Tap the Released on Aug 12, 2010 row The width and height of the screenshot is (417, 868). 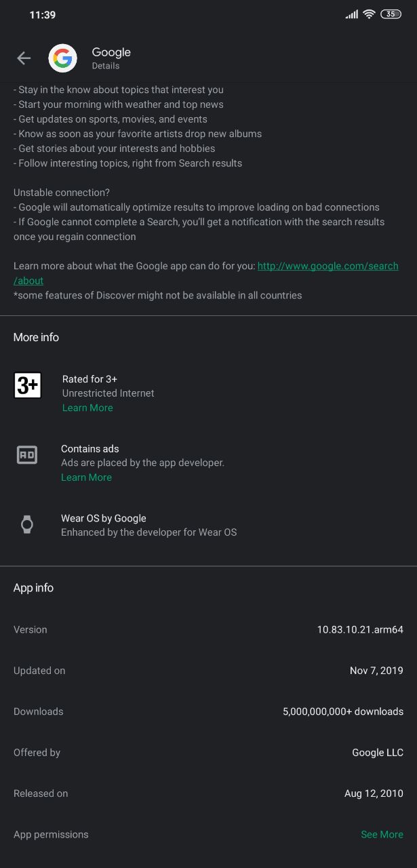point(208,793)
